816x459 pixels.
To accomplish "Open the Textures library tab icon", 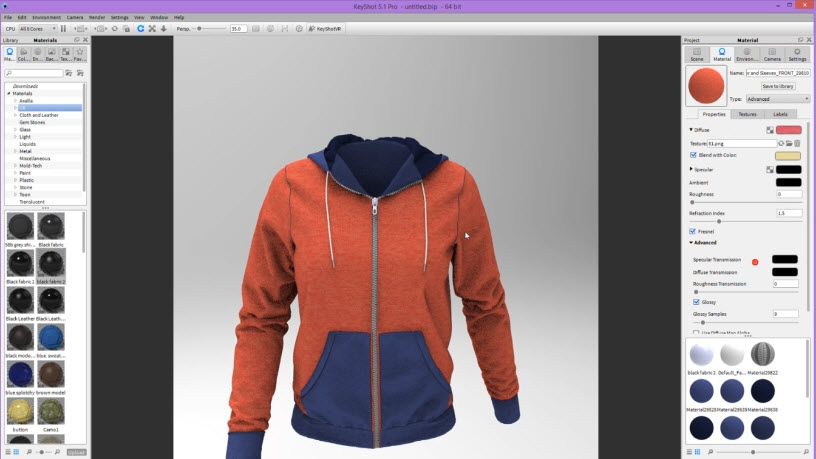I will (66, 54).
